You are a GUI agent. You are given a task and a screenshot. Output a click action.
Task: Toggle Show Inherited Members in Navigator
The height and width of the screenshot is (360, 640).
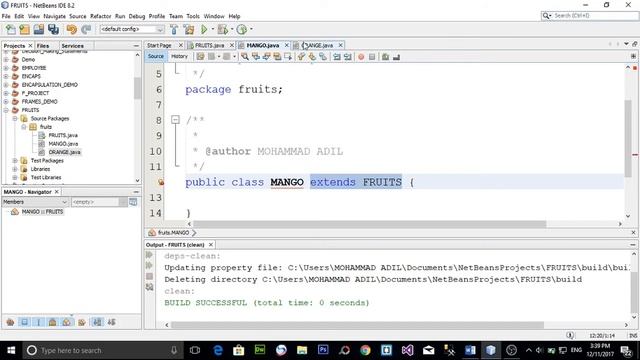point(10,322)
